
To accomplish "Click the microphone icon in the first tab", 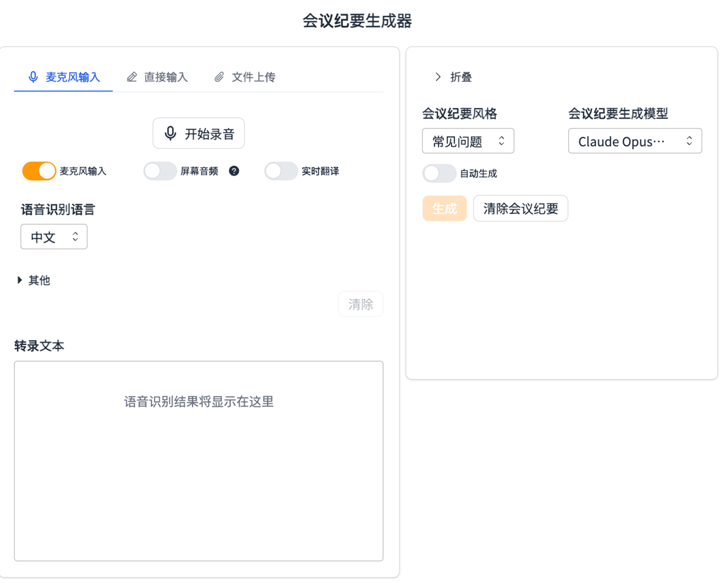I will click(33, 77).
